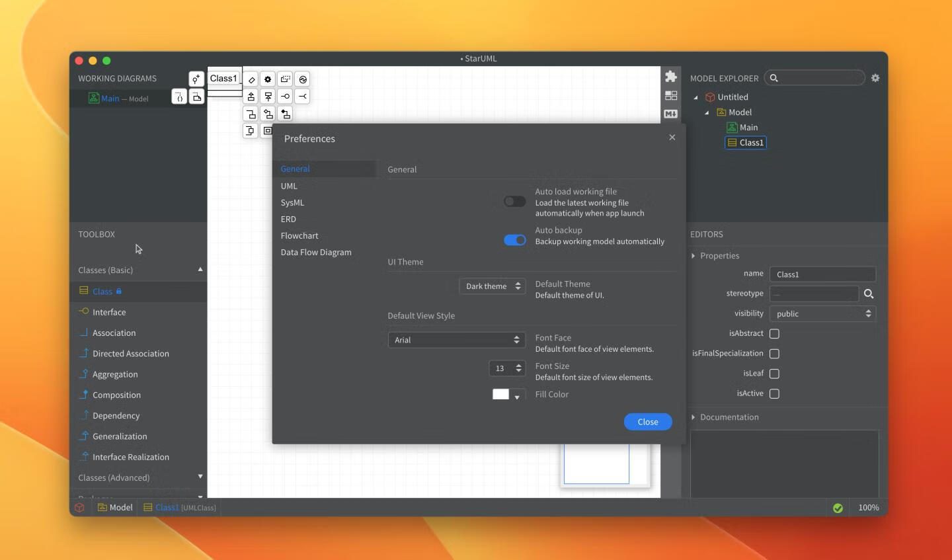This screenshot has width=952, height=560.
Task: Click the Extensions puzzle-piece icon
Action: pyautogui.click(x=671, y=77)
